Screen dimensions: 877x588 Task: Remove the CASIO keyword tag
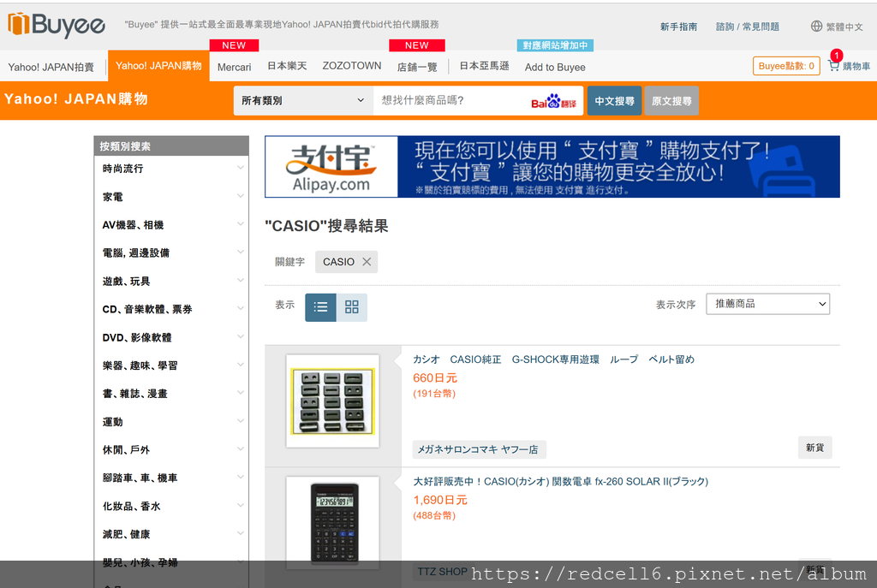367,262
